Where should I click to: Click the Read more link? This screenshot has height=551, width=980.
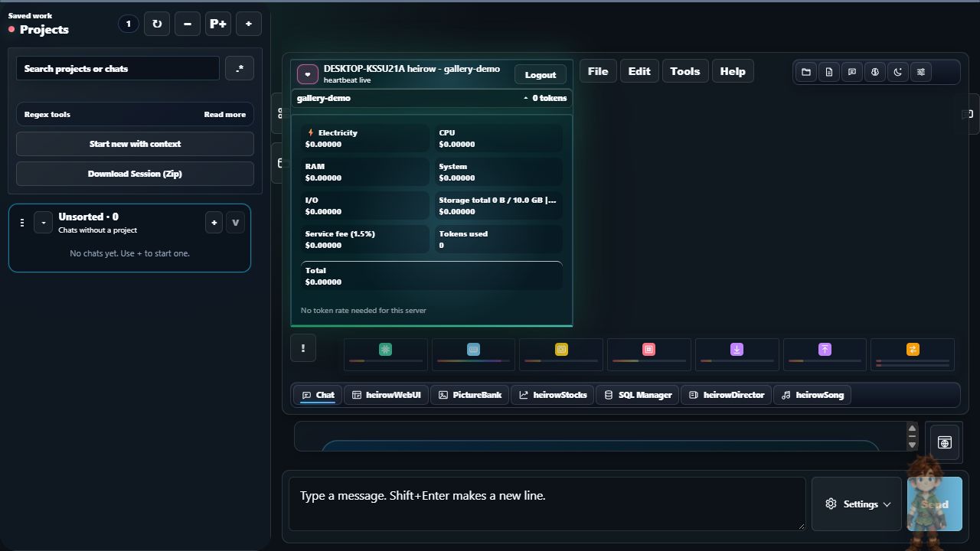point(225,115)
